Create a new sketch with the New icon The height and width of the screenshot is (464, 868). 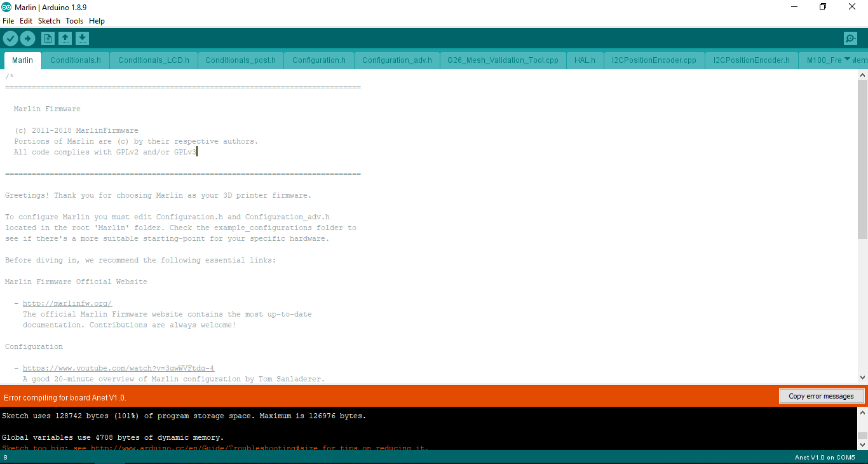tap(48, 39)
